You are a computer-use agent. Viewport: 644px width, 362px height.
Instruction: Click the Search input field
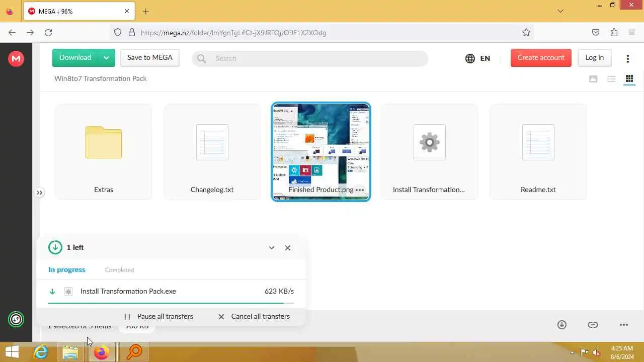309,58
